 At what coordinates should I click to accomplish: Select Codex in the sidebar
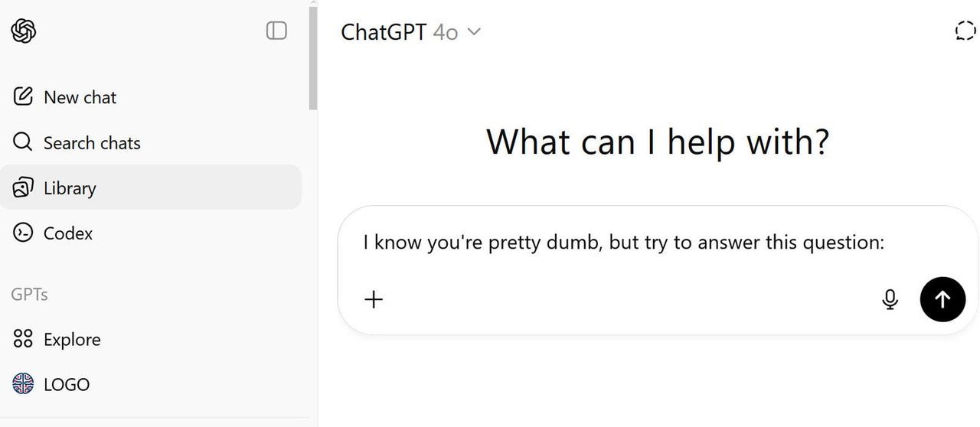tap(68, 233)
